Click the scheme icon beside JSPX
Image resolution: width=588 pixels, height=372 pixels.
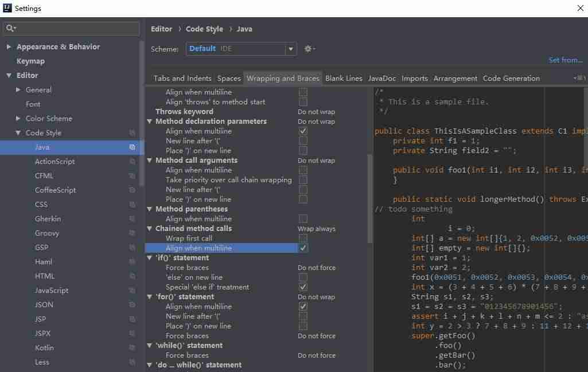click(132, 333)
